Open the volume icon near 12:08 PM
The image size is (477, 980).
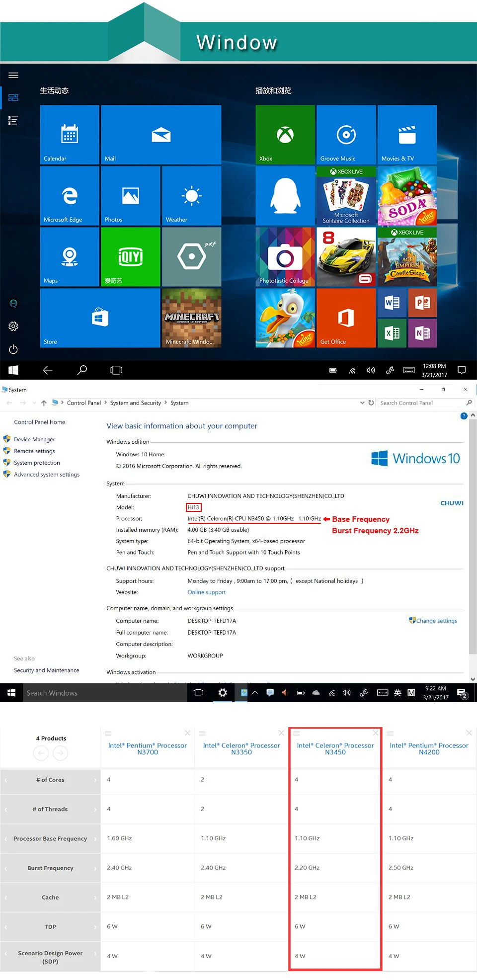point(371,370)
